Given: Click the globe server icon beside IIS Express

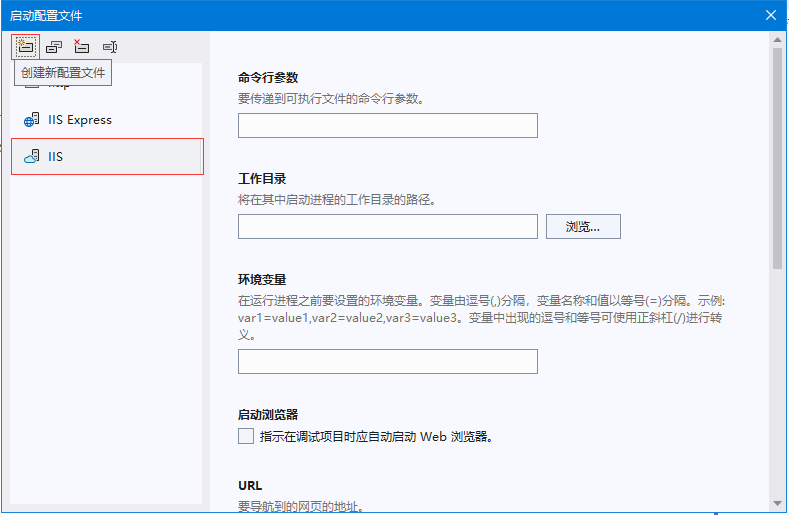Looking at the screenshot, I should click(x=32, y=120).
